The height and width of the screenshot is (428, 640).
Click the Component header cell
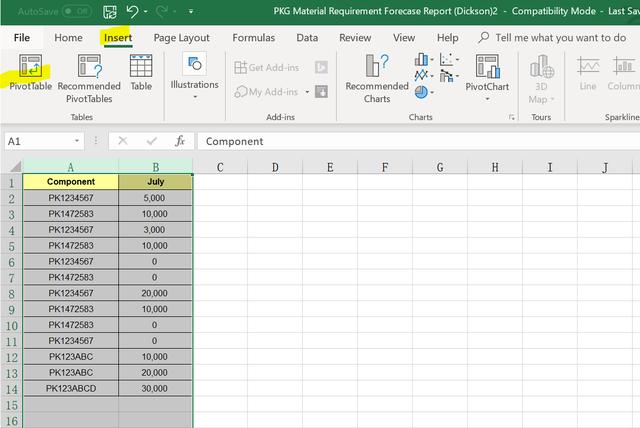pyautogui.click(x=71, y=182)
